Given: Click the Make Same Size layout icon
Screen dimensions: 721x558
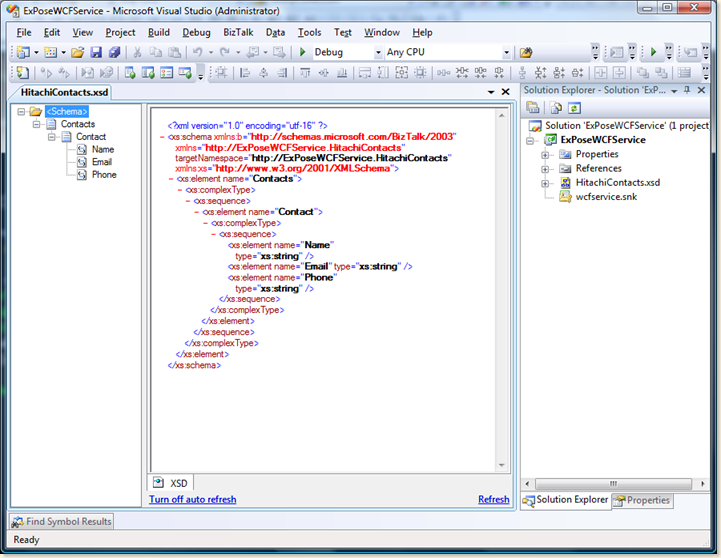Looking at the screenshot, I should 401,73.
